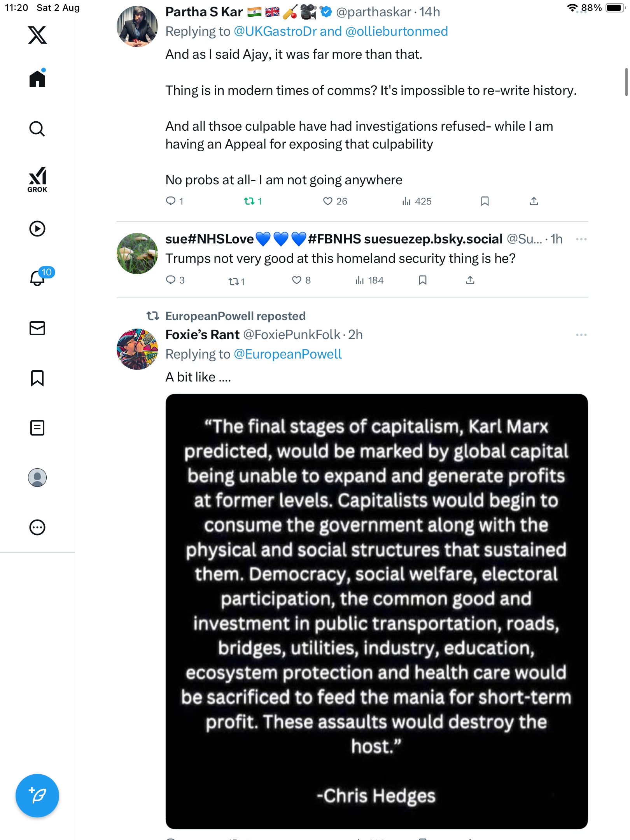Viewport: 630px width, 840px height.
Task: Open saved Bookmarks in sidebar
Action: [x=37, y=378]
